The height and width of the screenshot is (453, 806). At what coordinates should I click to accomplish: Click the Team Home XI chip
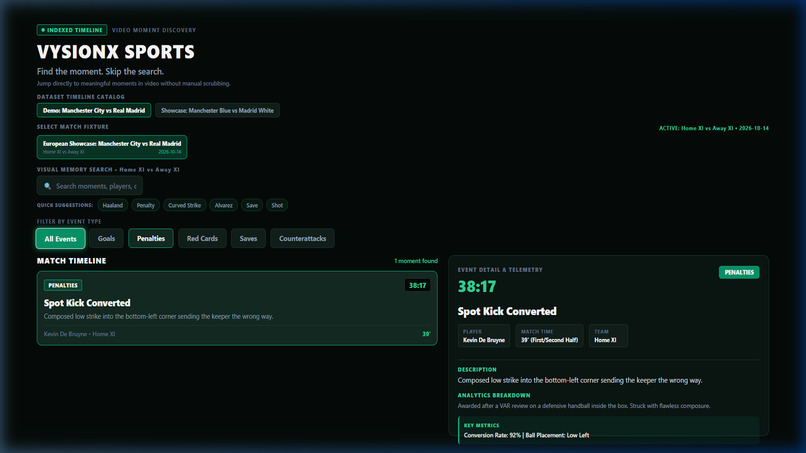click(608, 336)
